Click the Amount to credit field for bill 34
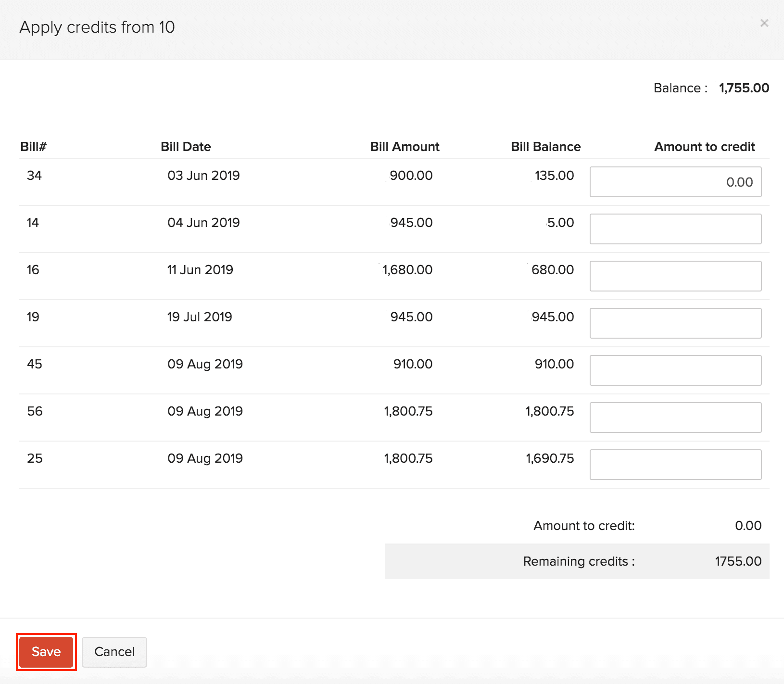The height and width of the screenshot is (684, 784). coord(675,182)
